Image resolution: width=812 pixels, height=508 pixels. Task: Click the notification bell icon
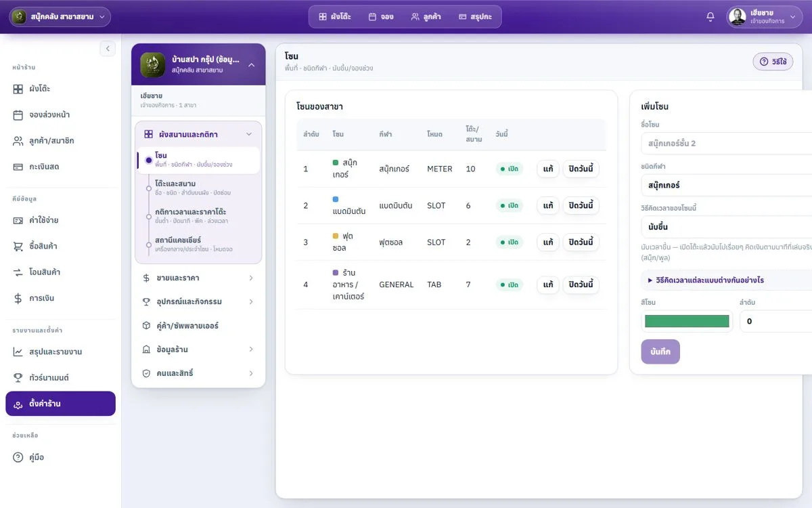(x=710, y=17)
